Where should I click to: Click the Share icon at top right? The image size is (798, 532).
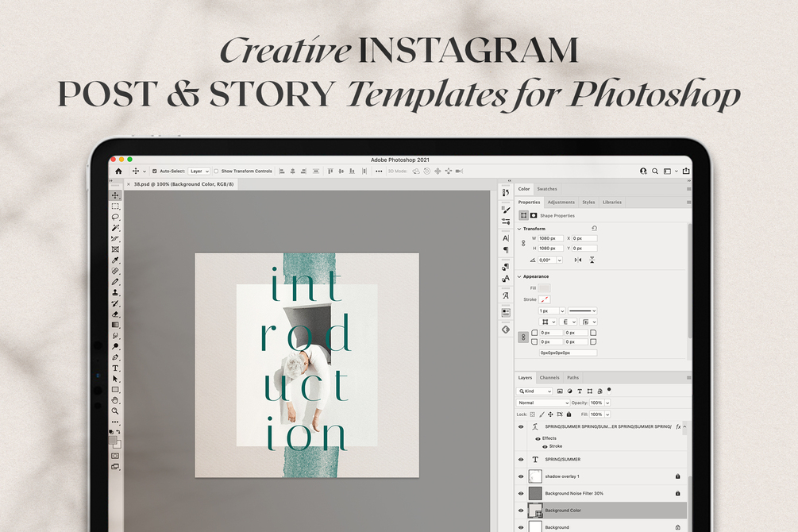coord(686,171)
